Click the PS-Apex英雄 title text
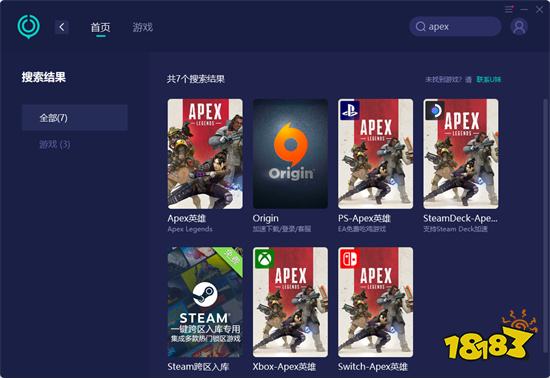The width and height of the screenshot is (550, 378). (364, 218)
